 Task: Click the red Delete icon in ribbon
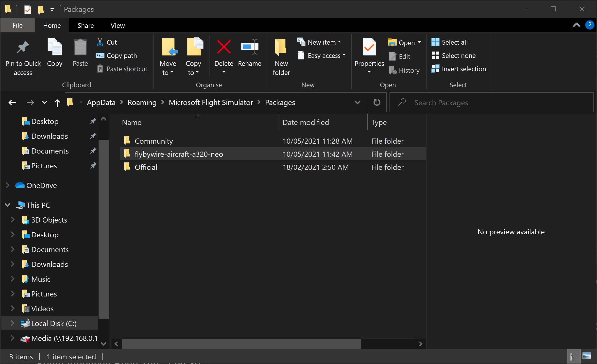point(224,47)
